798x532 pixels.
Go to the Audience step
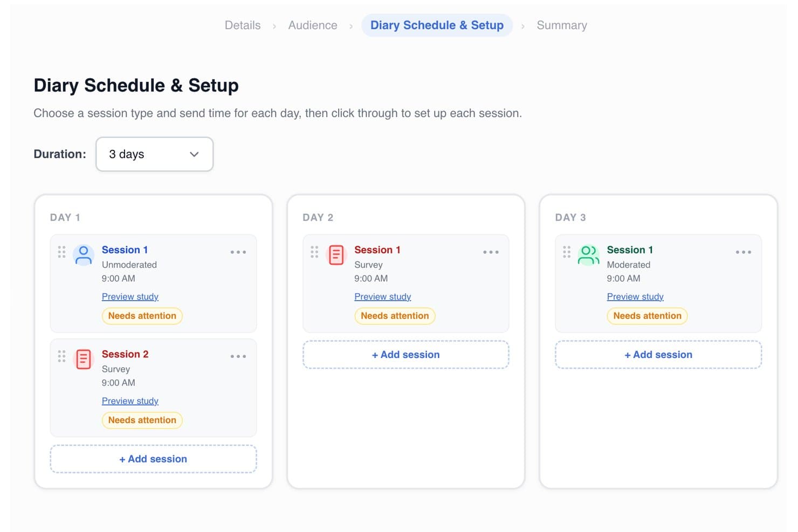tap(313, 25)
